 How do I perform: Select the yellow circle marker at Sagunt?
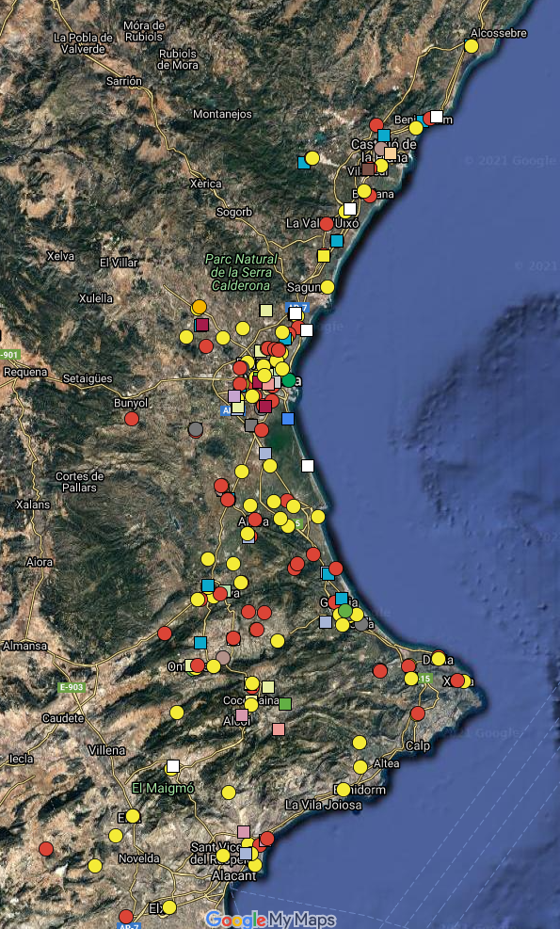click(x=328, y=287)
